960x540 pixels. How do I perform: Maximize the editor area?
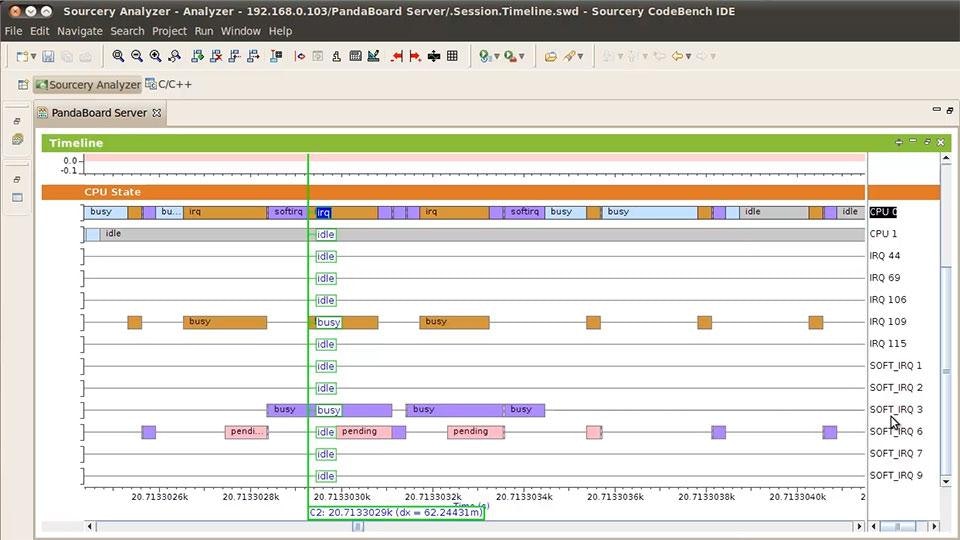pyautogui.click(x=950, y=110)
